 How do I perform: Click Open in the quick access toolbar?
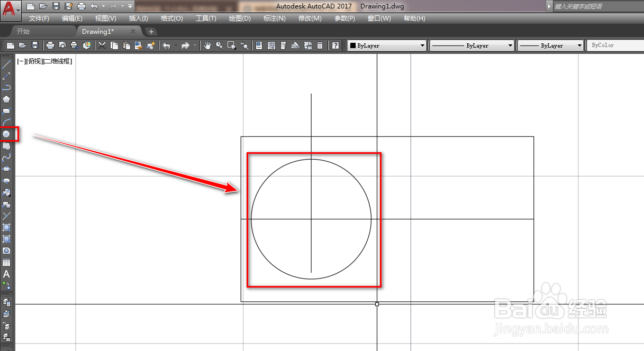click(43, 6)
